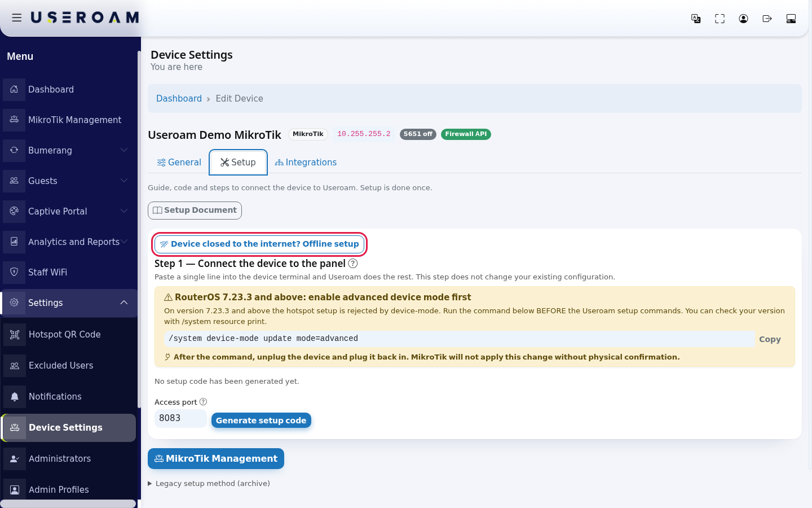Screen dimensions: 812x508
Task: Click the panel layout icon in header
Action: point(791,19)
